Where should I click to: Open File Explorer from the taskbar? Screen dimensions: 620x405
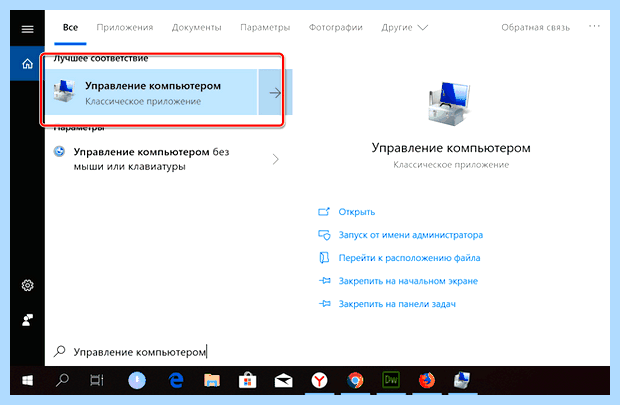pyautogui.click(x=212, y=380)
